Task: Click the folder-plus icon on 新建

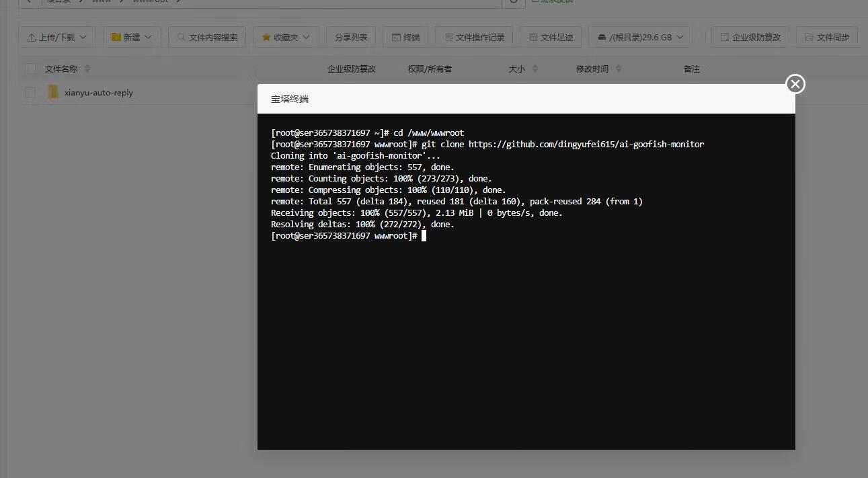Action: (x=116, y=37)
